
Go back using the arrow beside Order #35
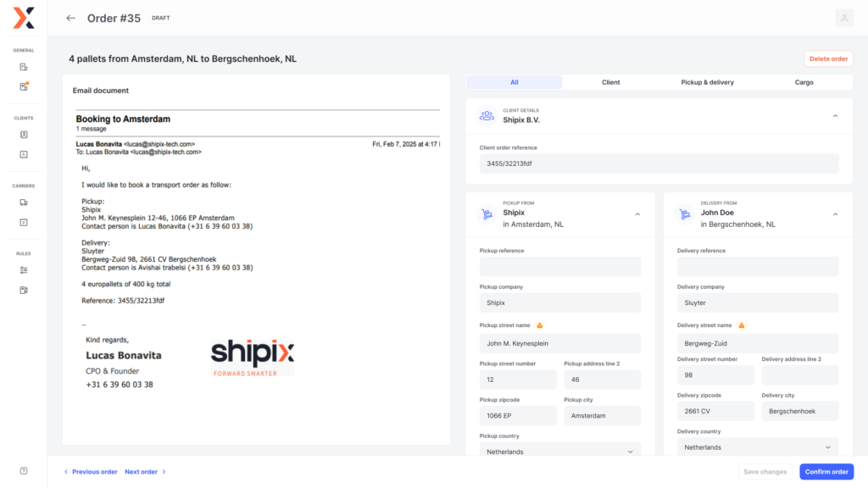(70, 19)
